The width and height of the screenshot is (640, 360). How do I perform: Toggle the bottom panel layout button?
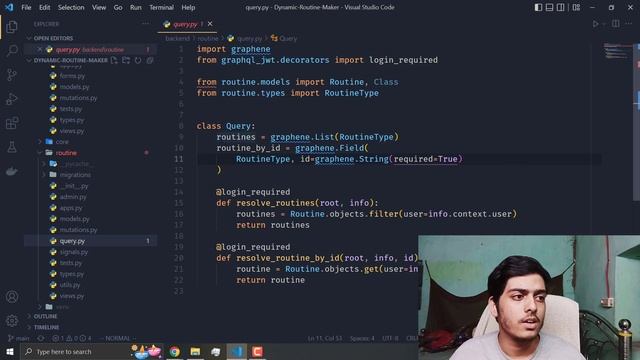(549, 7)
